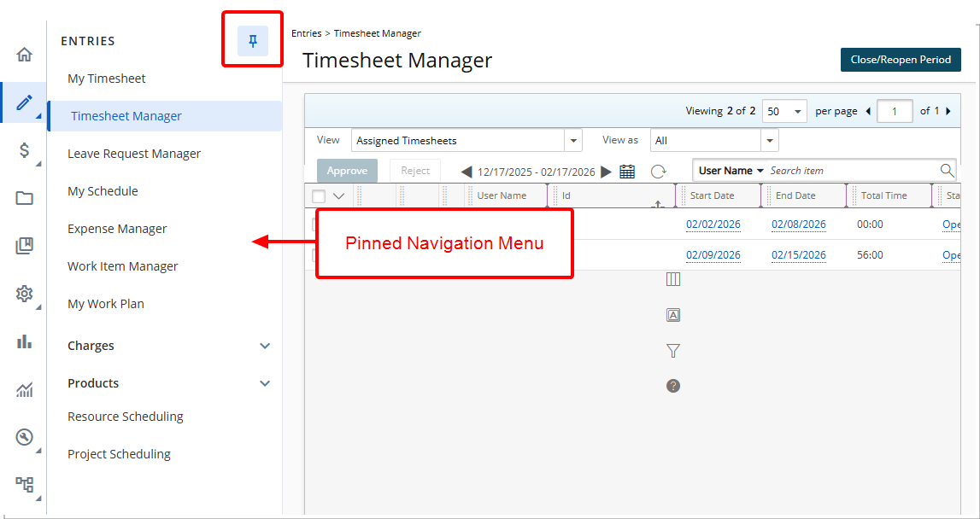Open the Home icon in the far-left sidebar
This screenshot has height=519, width=980.
point(24,53)
